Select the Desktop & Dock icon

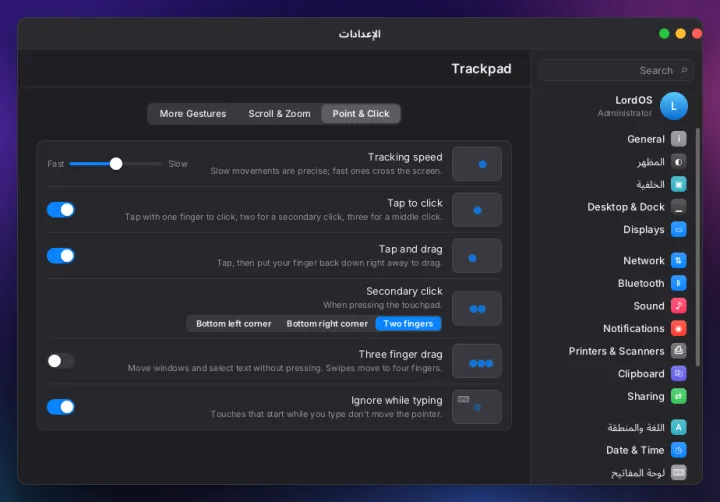(678, 207)
